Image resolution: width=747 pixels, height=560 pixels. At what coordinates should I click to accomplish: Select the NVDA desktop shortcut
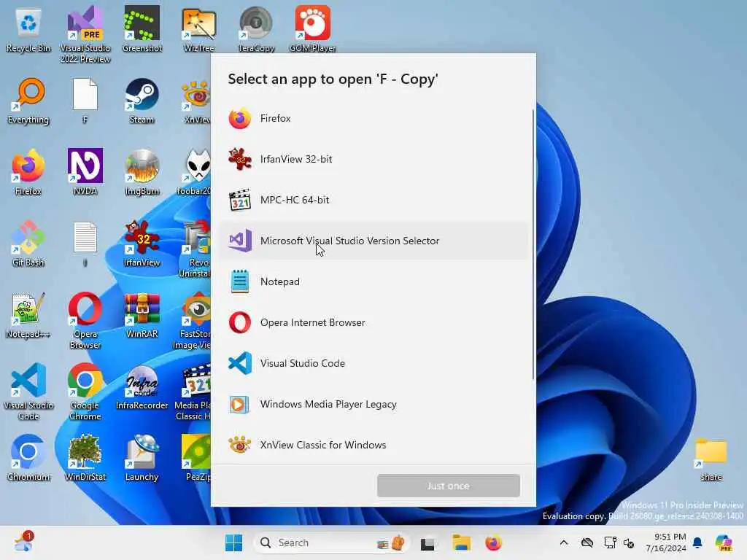[85, 172]
